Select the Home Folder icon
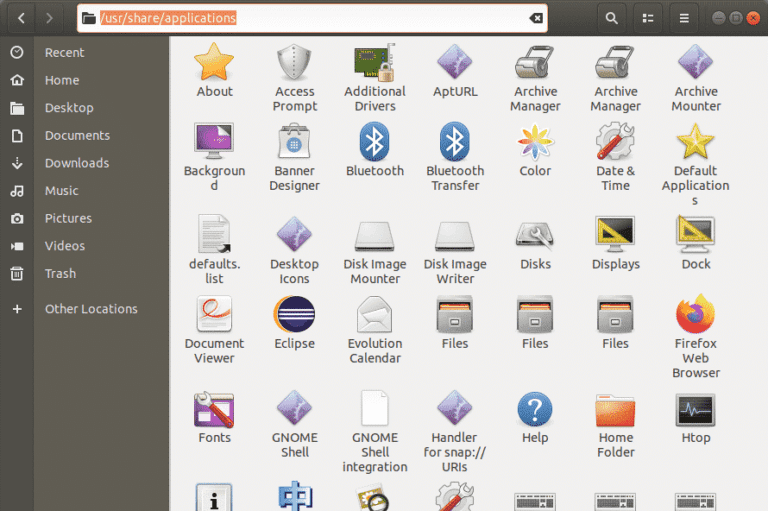Image resolution: width=768 pixels, height=511 pixels. (x=615, y=411)
